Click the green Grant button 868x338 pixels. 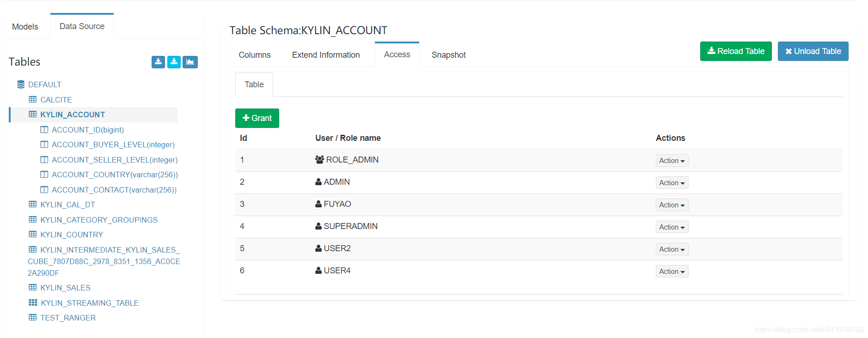pos(257,118)
